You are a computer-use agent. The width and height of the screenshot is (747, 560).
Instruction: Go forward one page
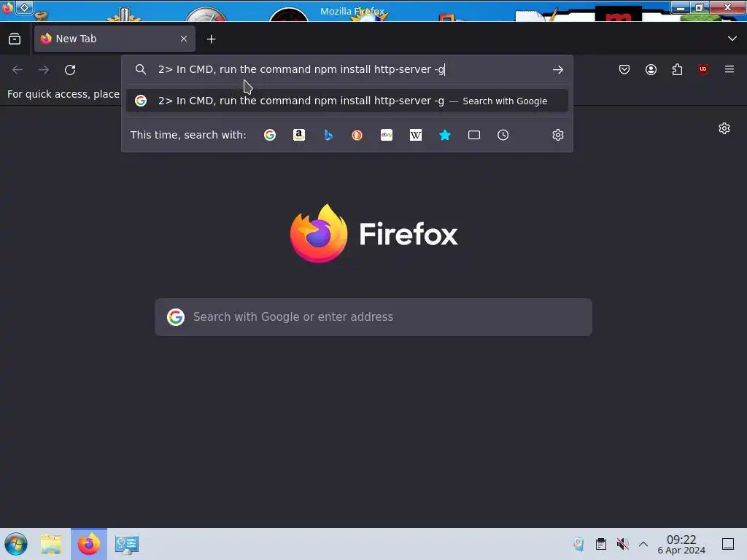click(x=44, y=70)
